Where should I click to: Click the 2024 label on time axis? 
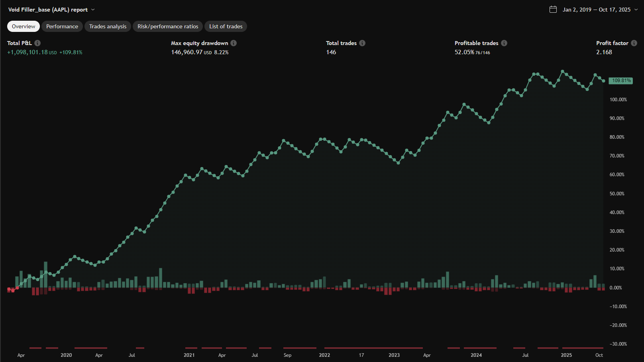point(476,355)
